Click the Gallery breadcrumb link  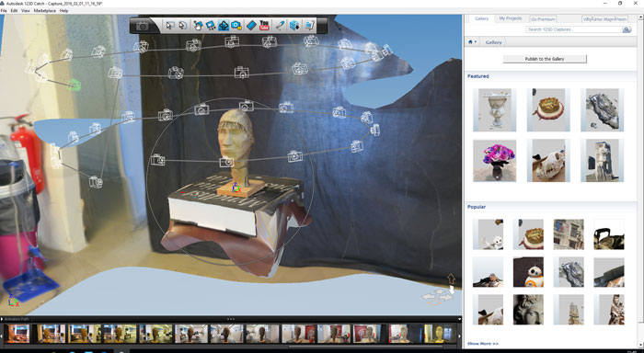pos(493,42)
